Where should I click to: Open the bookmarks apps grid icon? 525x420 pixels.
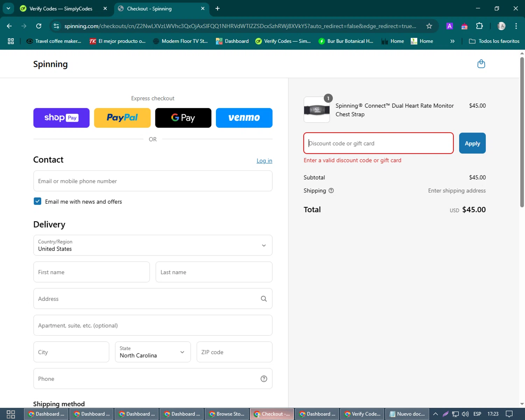(11, 41)
